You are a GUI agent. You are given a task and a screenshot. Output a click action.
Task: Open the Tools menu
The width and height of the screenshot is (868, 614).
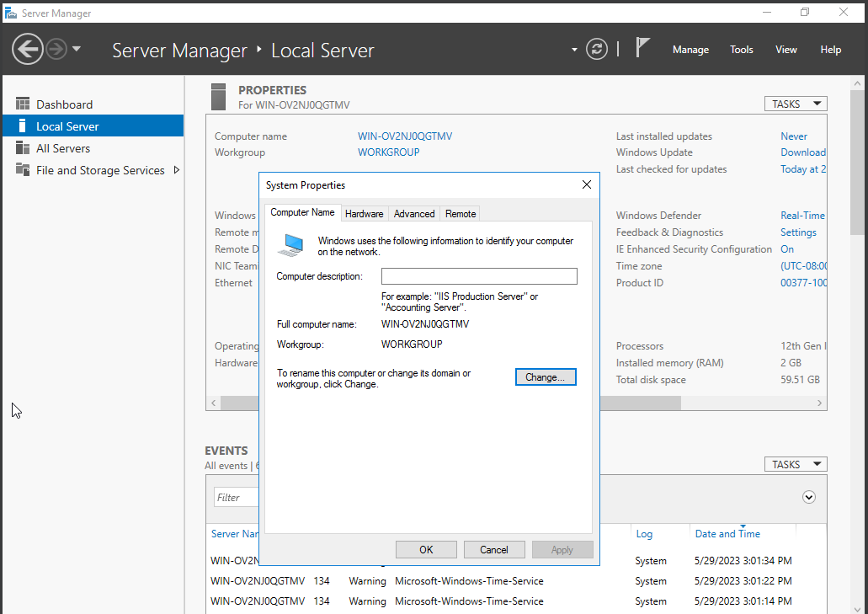pos(741,50)
